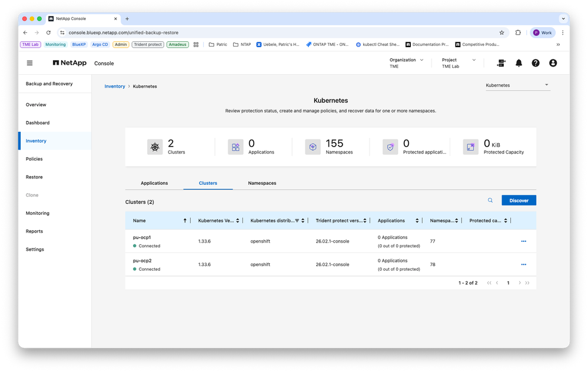This screenshot has width=588, height=372.
Task: Click the Discover button
Action: [x=519, y=200]
